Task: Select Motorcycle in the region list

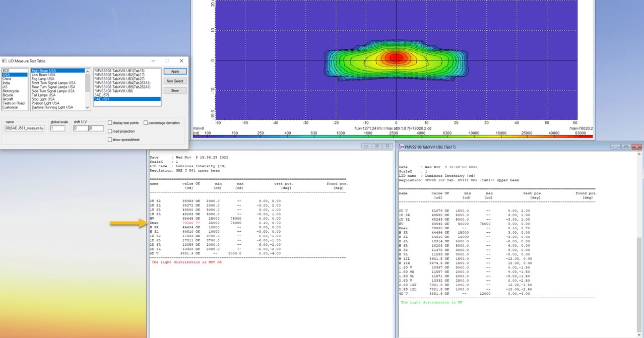Action: (14, 91)
